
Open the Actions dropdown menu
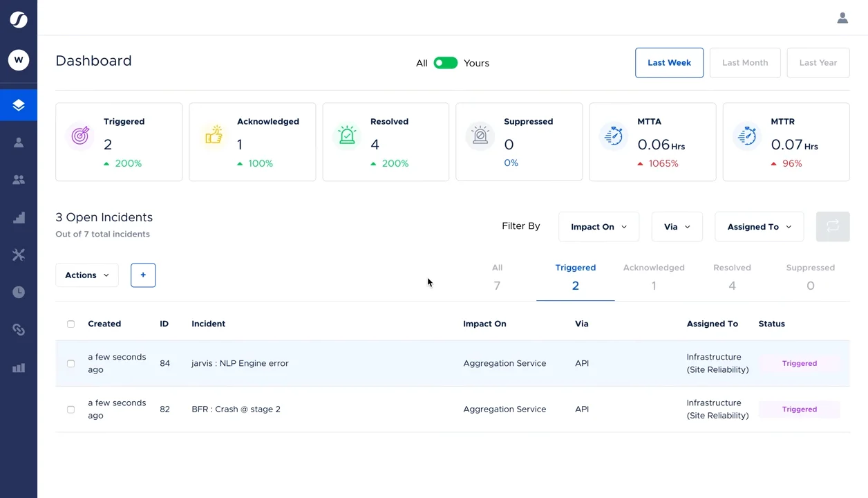point(86,275)
